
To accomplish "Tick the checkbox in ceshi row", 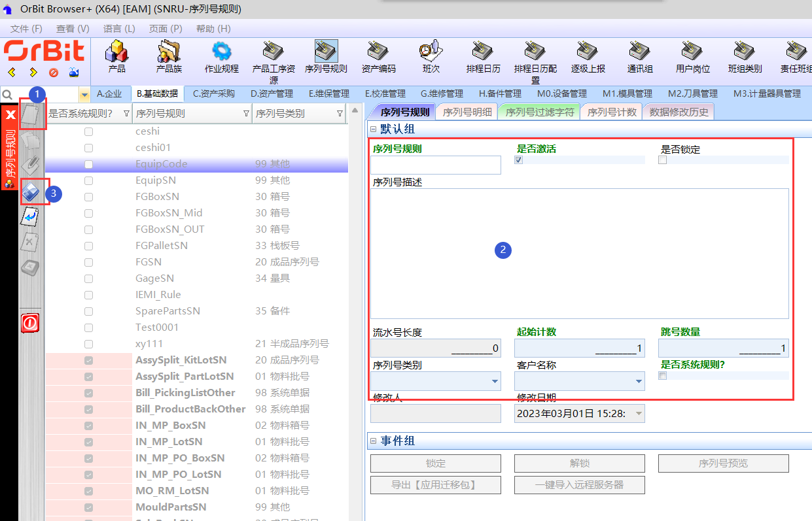I will coord(88,131).
